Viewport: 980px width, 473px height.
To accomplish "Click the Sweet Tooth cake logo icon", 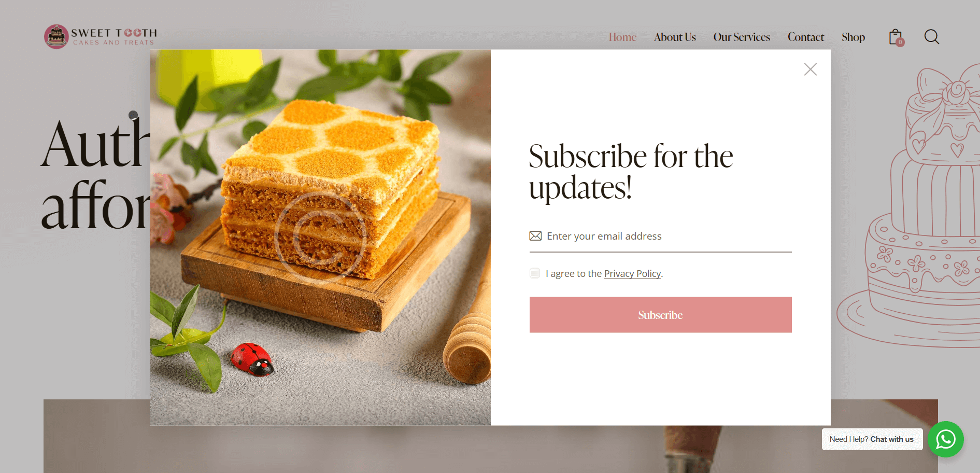I will 56,36.
